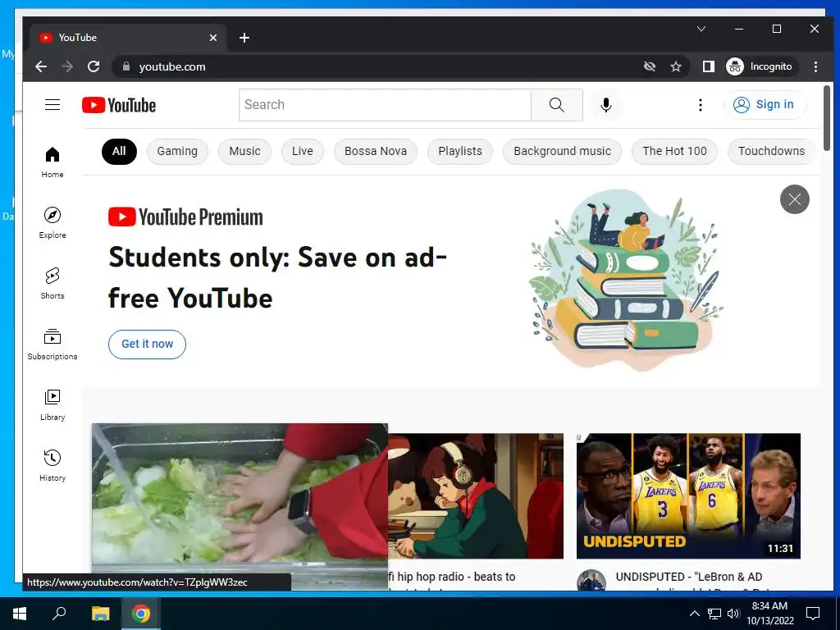The width and height of the screenshot is (840, 630).
Task: Close the YouTube tab
Action: point(212,38)
